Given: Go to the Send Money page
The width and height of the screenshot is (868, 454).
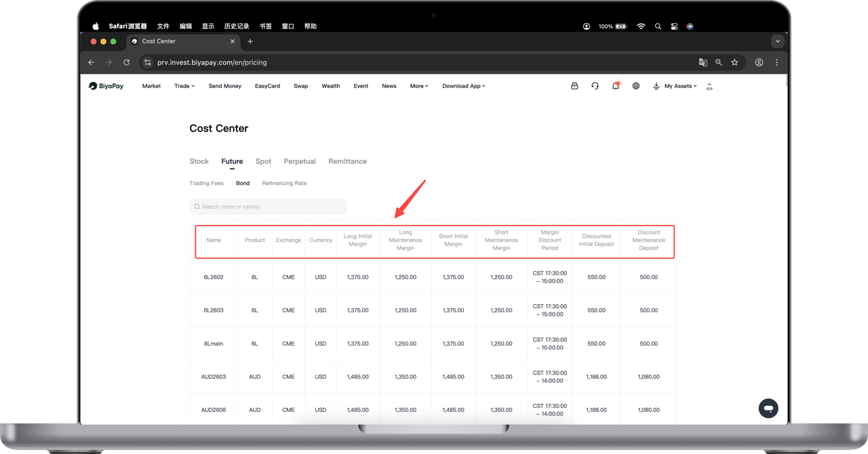Looking at the screenshot, I should coord(224,86).
